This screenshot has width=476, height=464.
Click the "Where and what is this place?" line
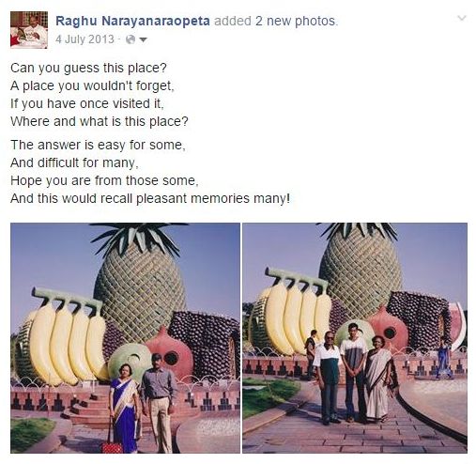pos(100,121)
